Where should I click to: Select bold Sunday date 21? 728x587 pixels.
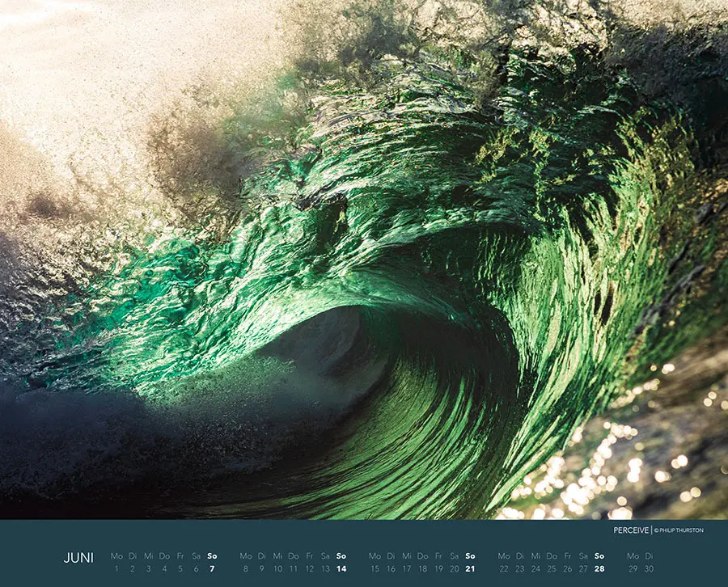[470, 568]
